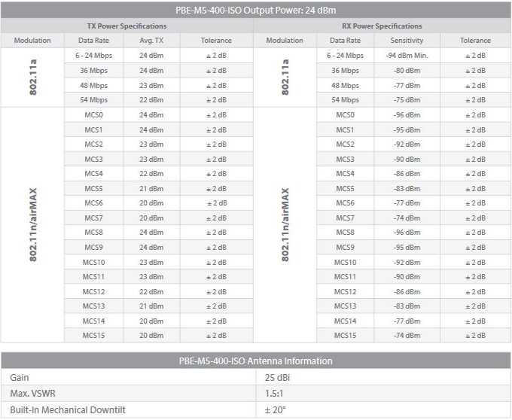Image resolution: width=512 pixels, height=420 pixels.
Task: Click '± 2 dB' tolerance in RX MCS15 row
Action: pos(475,336)
